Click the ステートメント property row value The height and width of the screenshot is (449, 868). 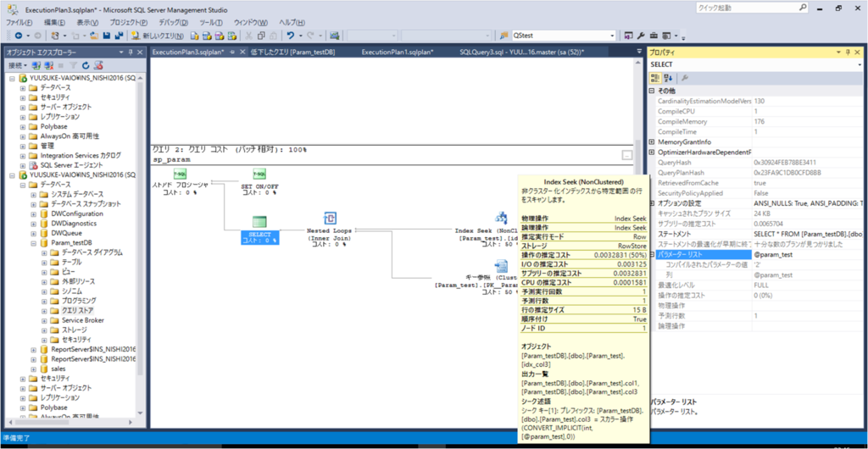808,234
